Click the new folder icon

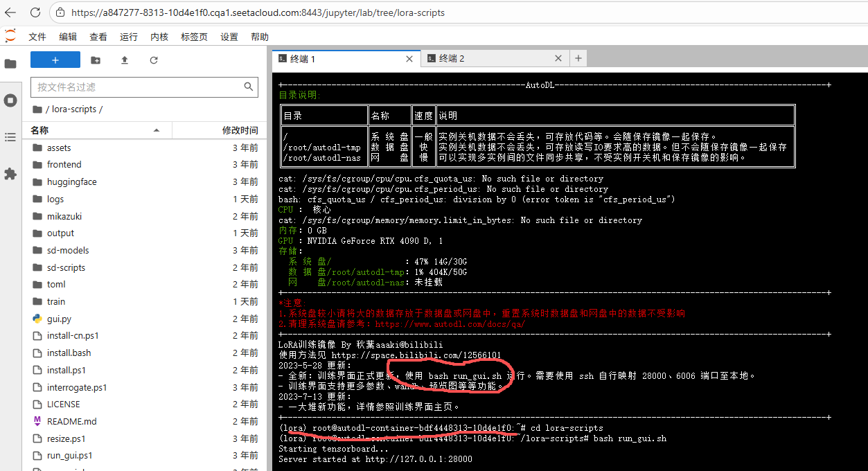click(x=96, y=60)
